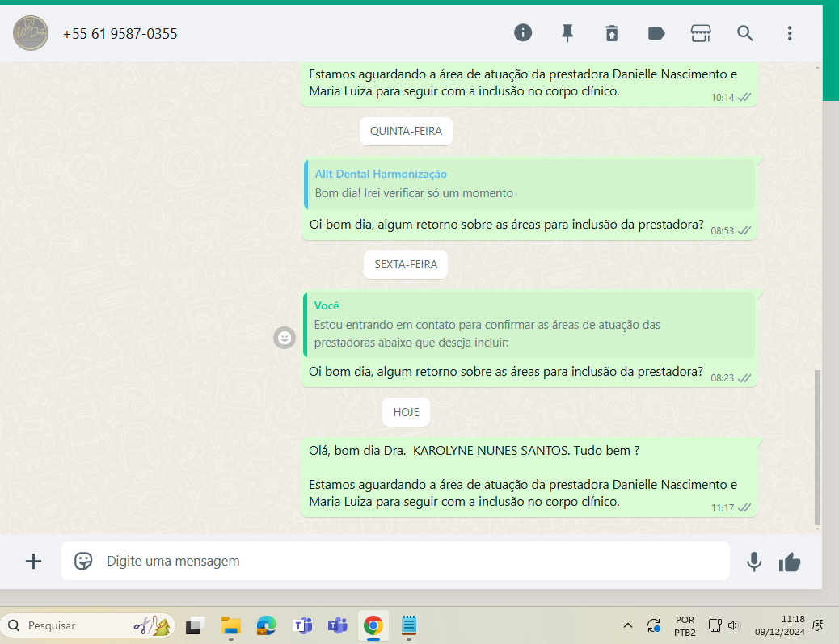Show hidden tray icons chevron

628,625
